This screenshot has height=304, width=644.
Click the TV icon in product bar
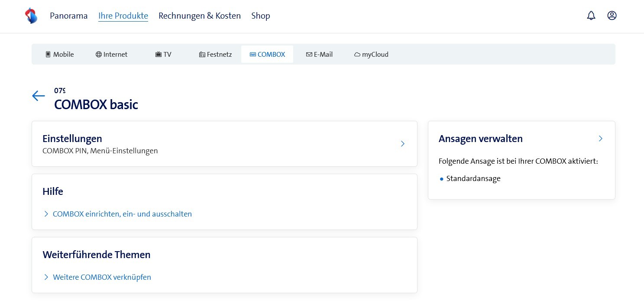158,55
